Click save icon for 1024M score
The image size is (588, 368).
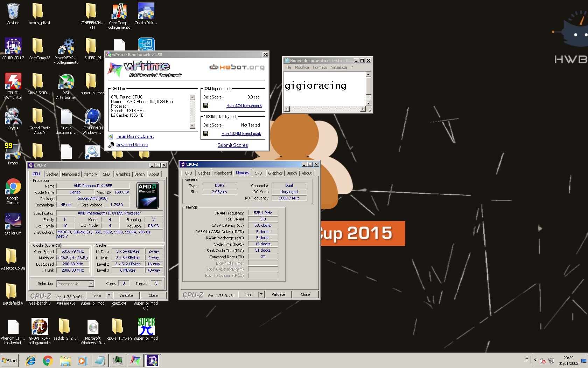click(x=206, y=134)
